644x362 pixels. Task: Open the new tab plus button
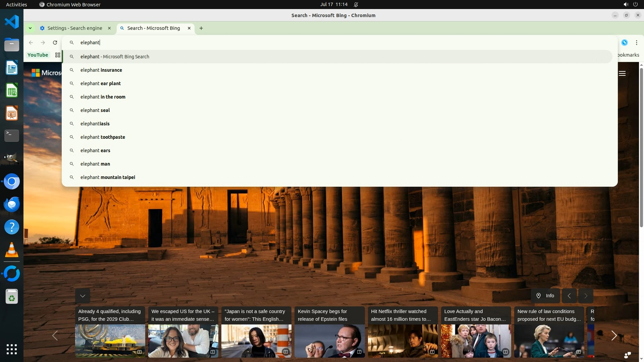[x=201, y=28]
